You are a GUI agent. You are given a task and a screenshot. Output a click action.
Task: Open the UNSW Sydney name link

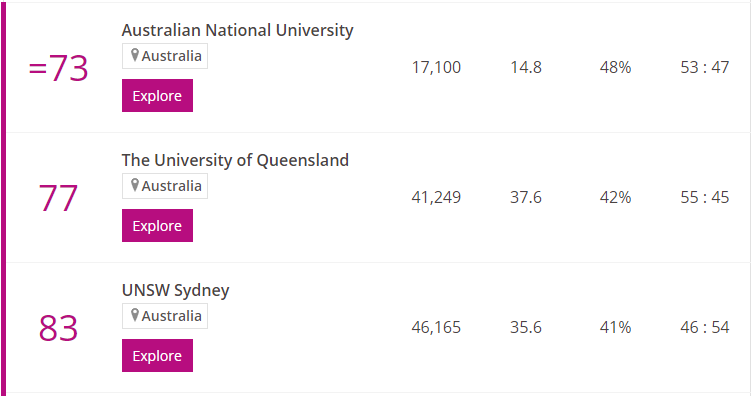(176, 291)
